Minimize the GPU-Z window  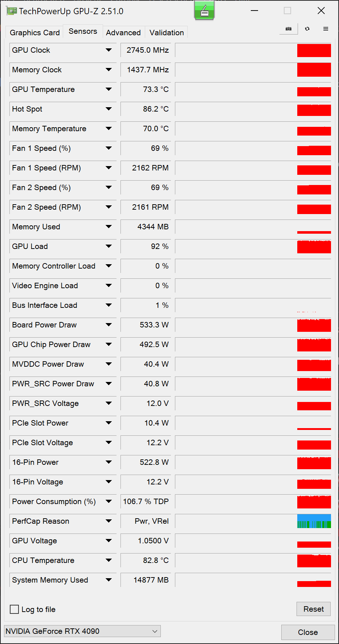(x=254, y=11)
